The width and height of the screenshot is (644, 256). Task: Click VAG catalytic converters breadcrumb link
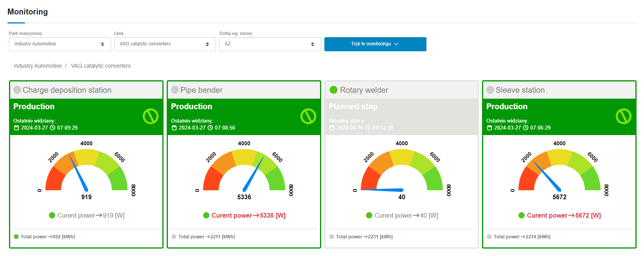[x=101, y=66]
